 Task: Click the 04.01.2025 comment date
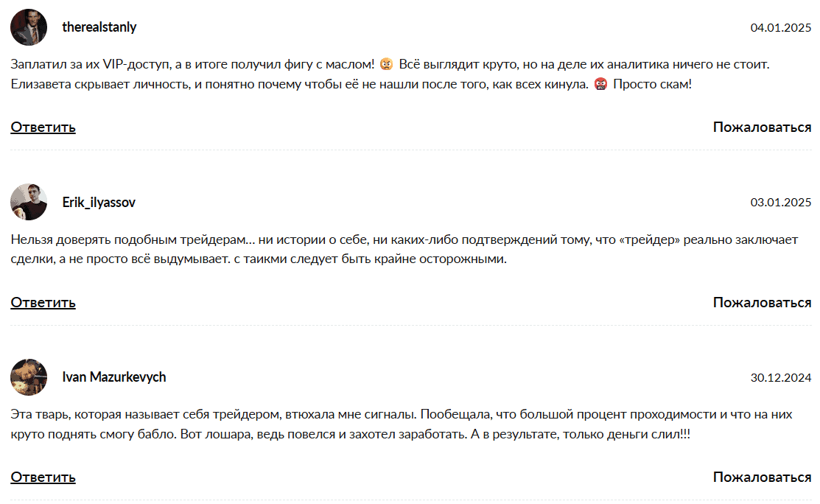point(780,28)
